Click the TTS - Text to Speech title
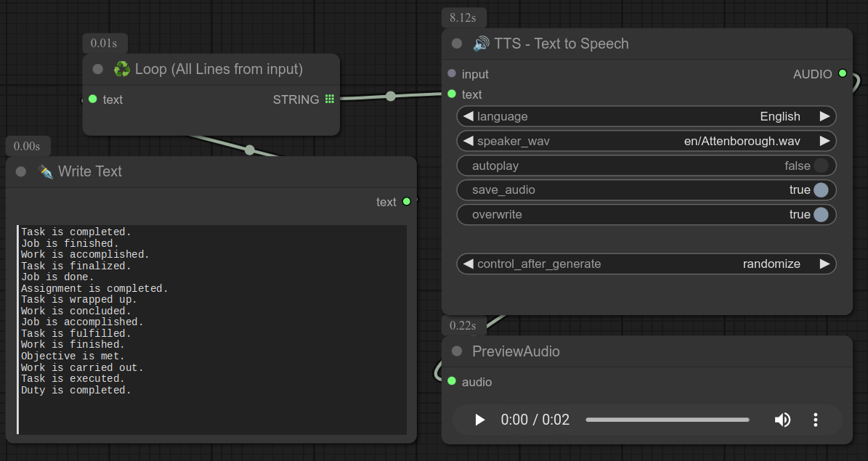The height and width of the screenshot is (461, 868). (561, 44)
